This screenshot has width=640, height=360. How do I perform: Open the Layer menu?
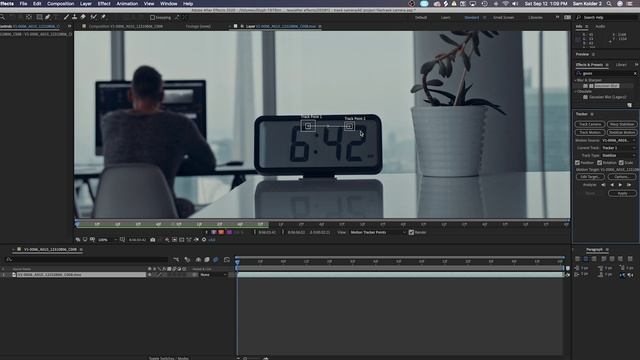coord(86,3)
